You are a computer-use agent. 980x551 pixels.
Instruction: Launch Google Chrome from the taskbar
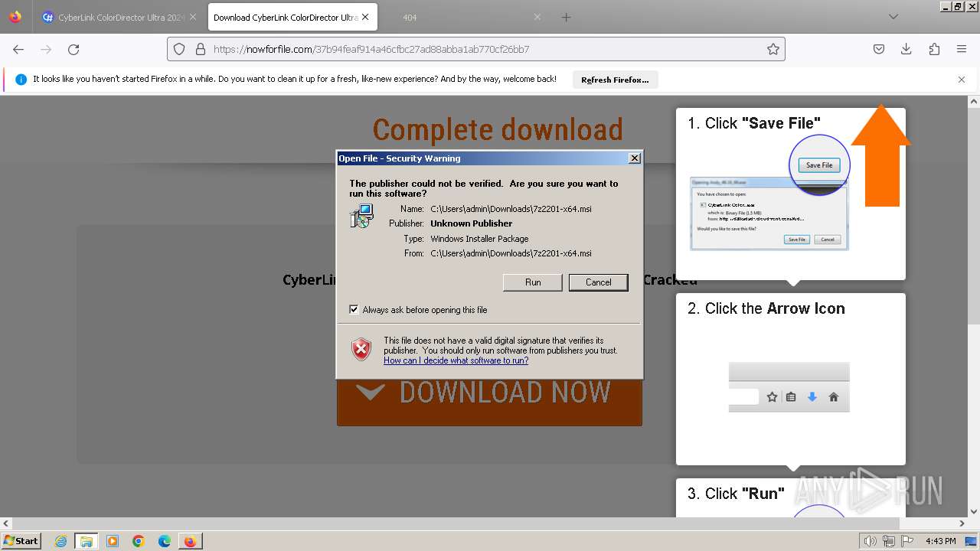click(x=139, y=541)
